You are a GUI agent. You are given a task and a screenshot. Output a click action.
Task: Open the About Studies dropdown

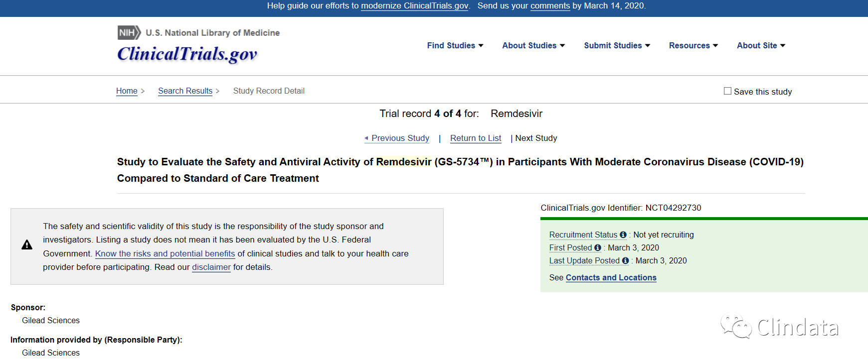(x=533, y=45)
